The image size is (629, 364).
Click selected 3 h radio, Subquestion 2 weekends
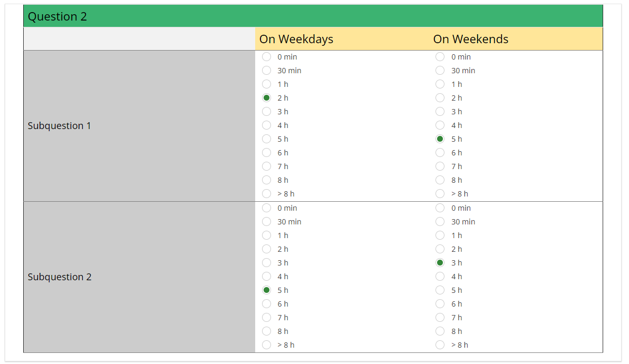[x=440, y=263]
